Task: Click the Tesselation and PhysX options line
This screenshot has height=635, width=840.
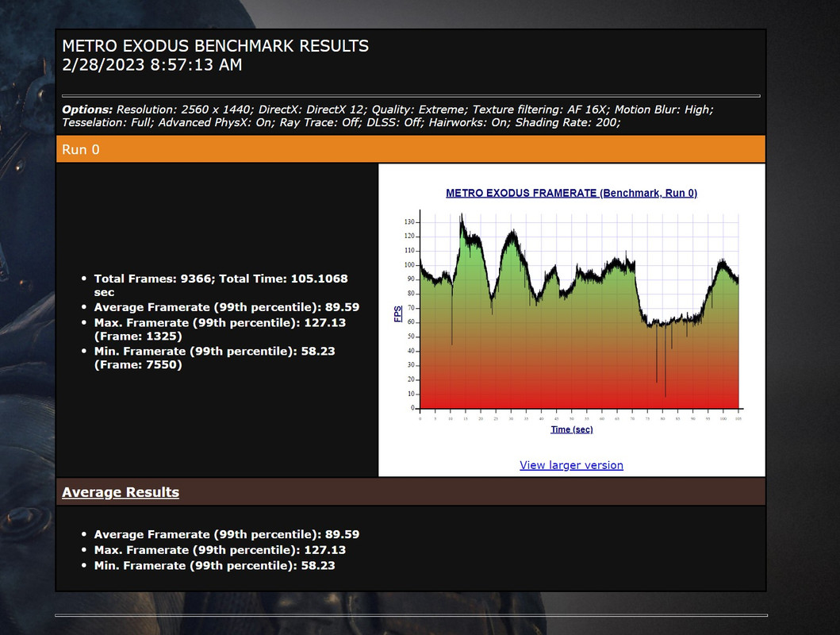Action: pos(341,122)
